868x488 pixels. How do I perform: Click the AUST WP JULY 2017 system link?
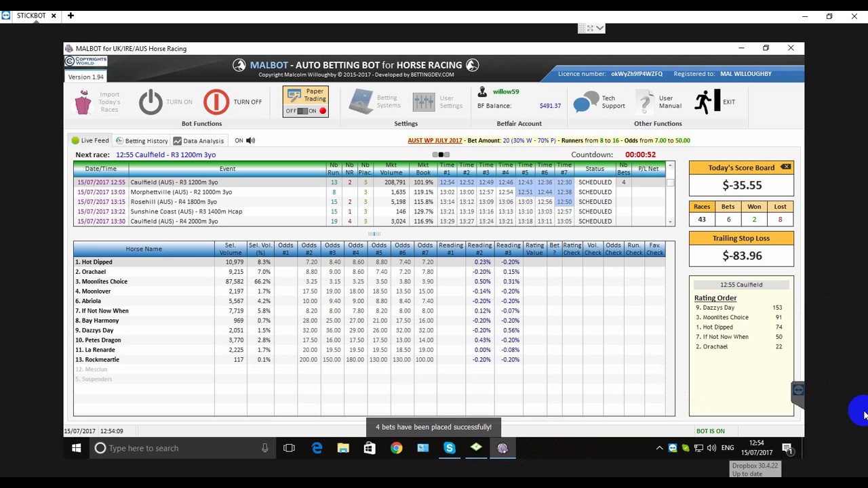coord(435,140)
